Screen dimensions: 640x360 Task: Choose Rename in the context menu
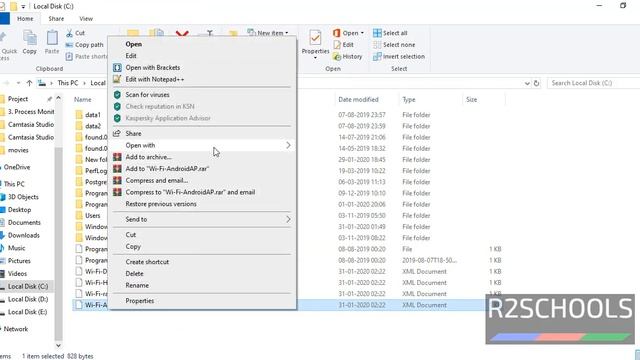(x=203, y=286)
